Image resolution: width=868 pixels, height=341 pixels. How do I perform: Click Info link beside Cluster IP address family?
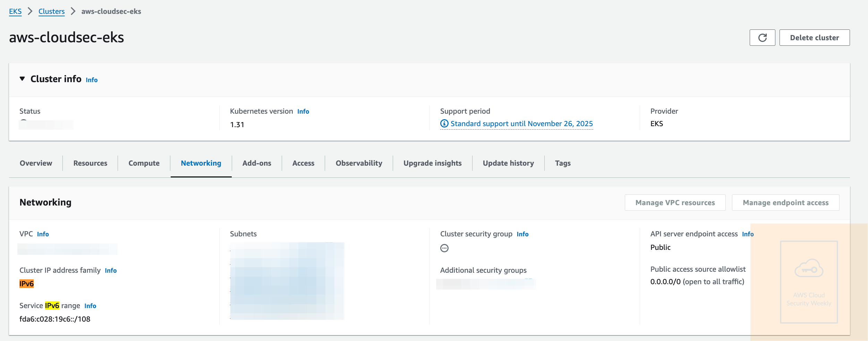pyautogui.click(x=111, y=271)
